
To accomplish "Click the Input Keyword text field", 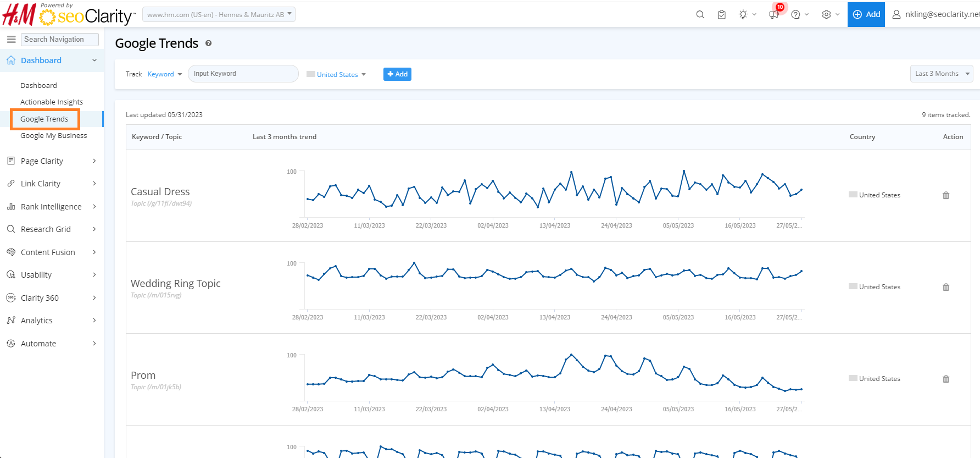I will point(243,74).
